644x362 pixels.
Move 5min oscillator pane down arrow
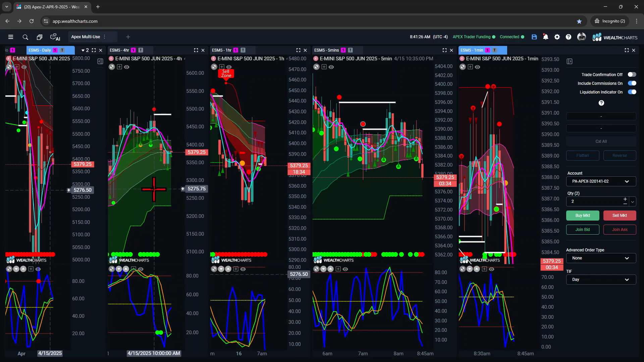[x=323, y=269]
